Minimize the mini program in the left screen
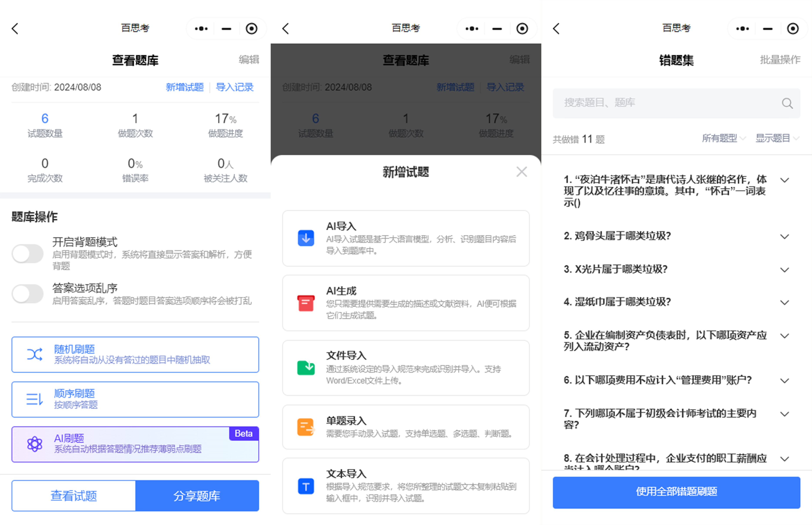Image resolution: width=812 pixels, height=525 pixels. (226, 29)
